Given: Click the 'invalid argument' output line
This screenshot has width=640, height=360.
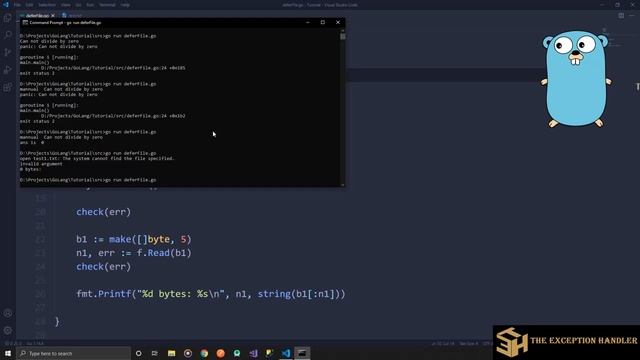Looking at the screenshot, I should (41, 164).
